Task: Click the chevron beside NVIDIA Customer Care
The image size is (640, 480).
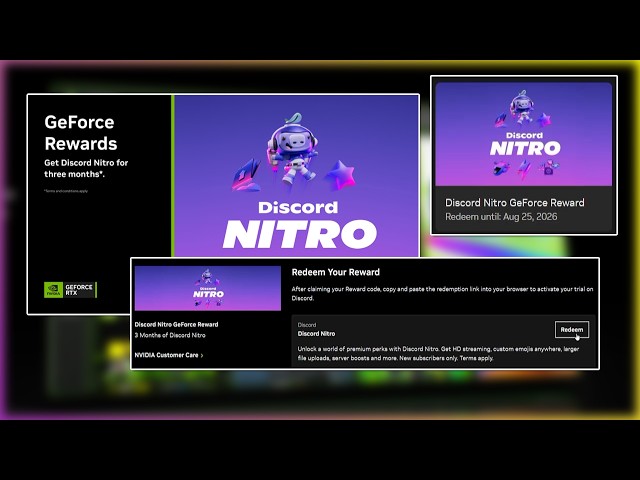Action: (x=202, y=356)
